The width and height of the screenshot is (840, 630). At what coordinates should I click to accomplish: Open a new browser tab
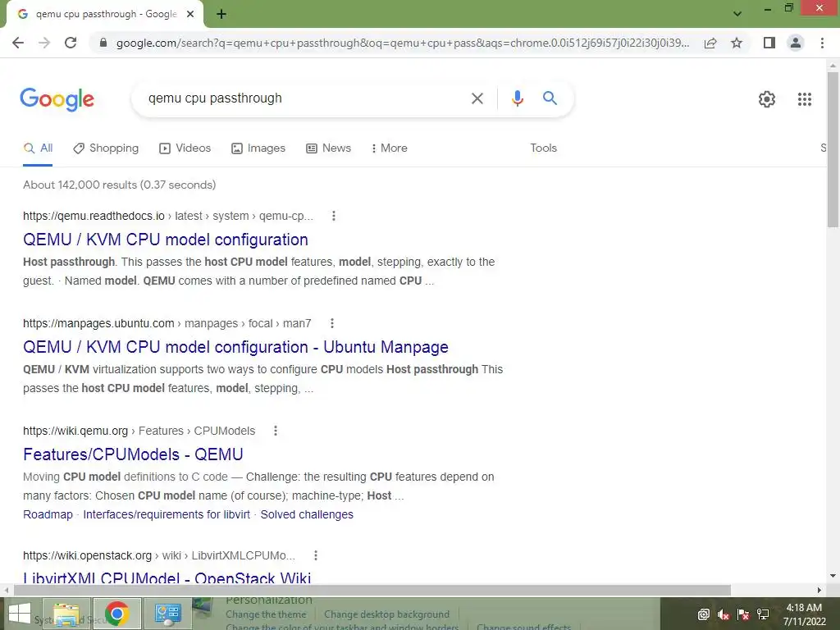221,14
